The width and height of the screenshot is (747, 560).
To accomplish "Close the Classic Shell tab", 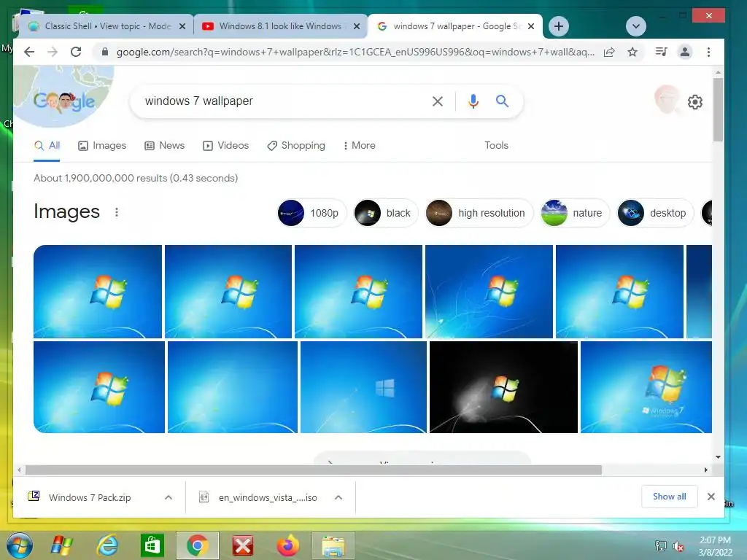I will [x=182, y=27].
